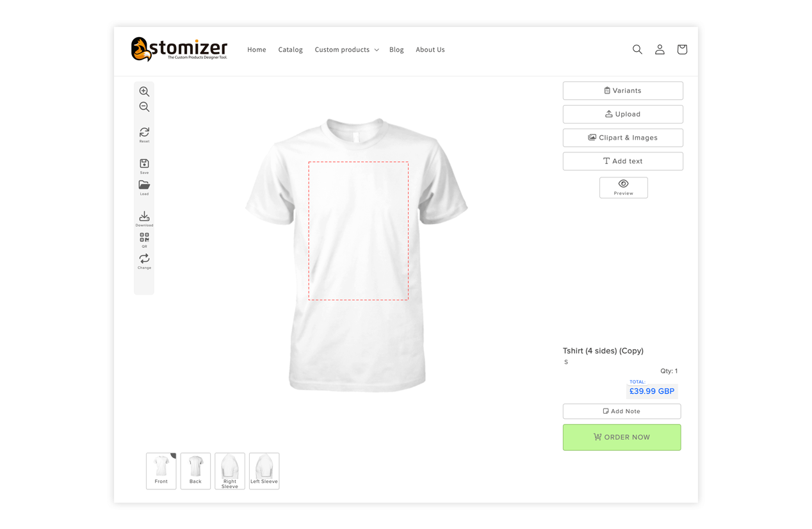
Task: Load a saved design
Action: 144,188
